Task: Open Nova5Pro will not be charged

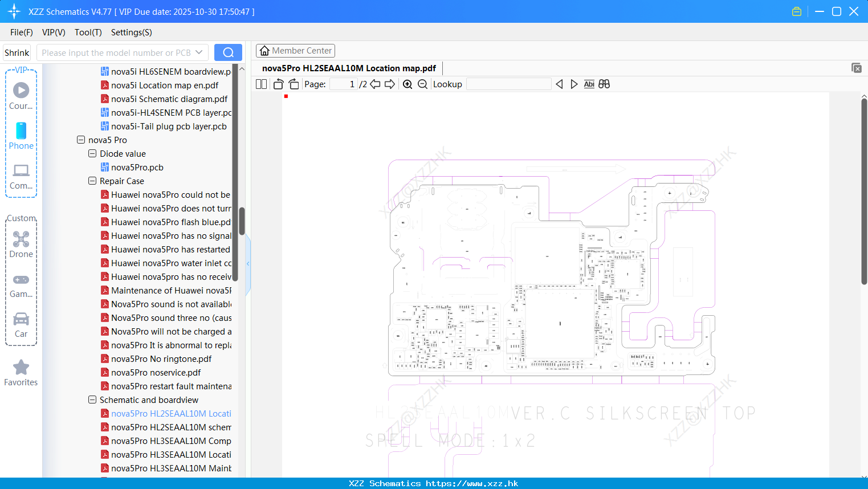Action: (166, 331)
